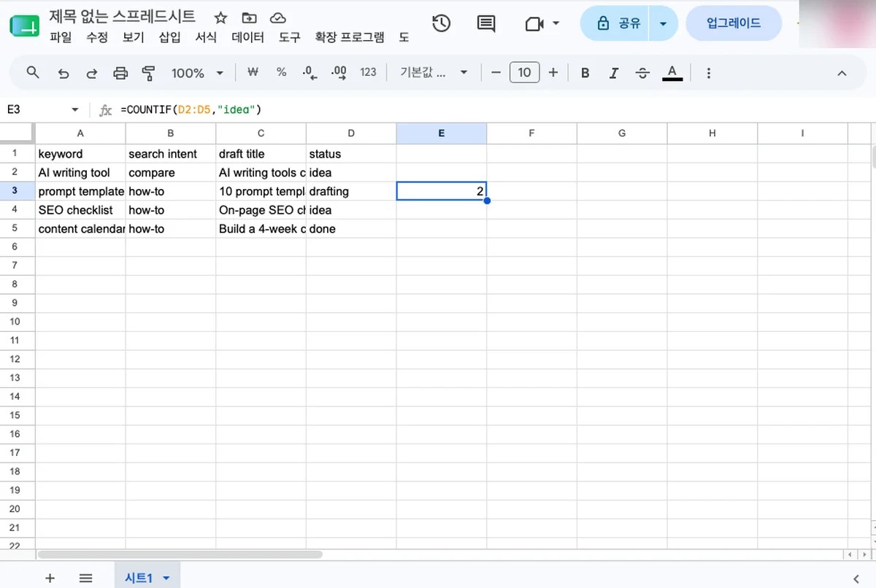Decrease font size with the minus button
Image resolution: width=876 pixels, height=588 pixels.
[x=496, y=72]
